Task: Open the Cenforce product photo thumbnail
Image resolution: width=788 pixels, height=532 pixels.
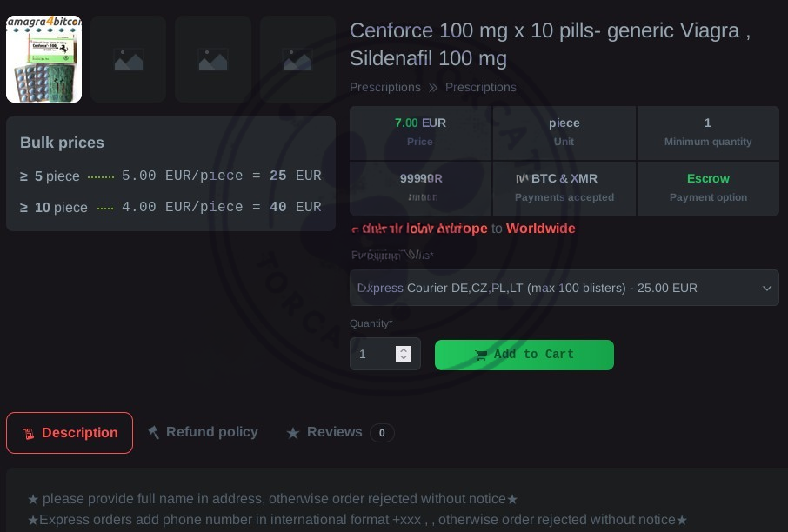Action: pyautogui.click(x=43, y=59)
